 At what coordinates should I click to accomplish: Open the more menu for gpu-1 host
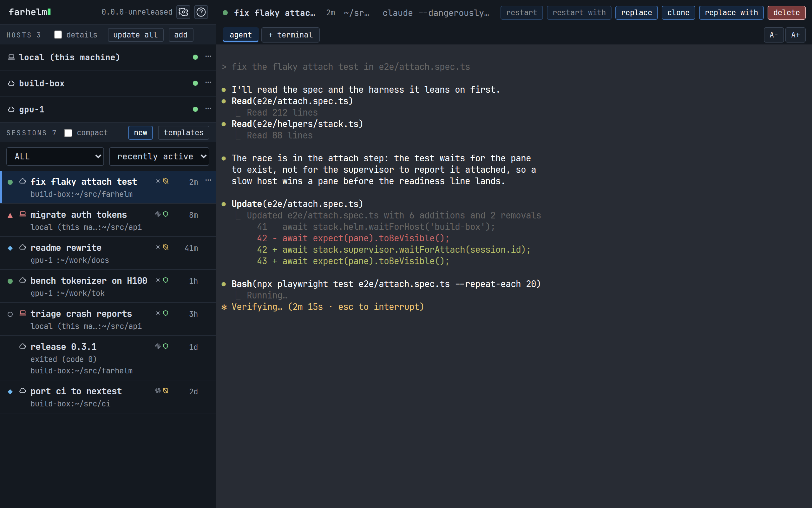click(x=208, y=109)
